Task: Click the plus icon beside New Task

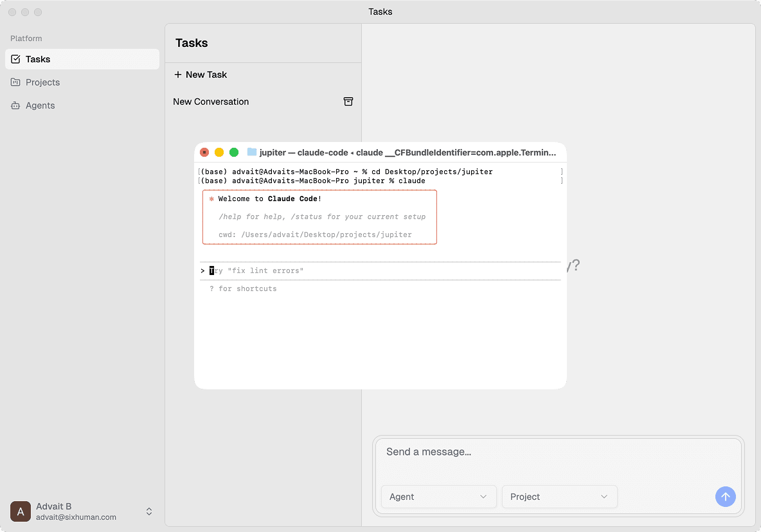Action: pos(178,75)
